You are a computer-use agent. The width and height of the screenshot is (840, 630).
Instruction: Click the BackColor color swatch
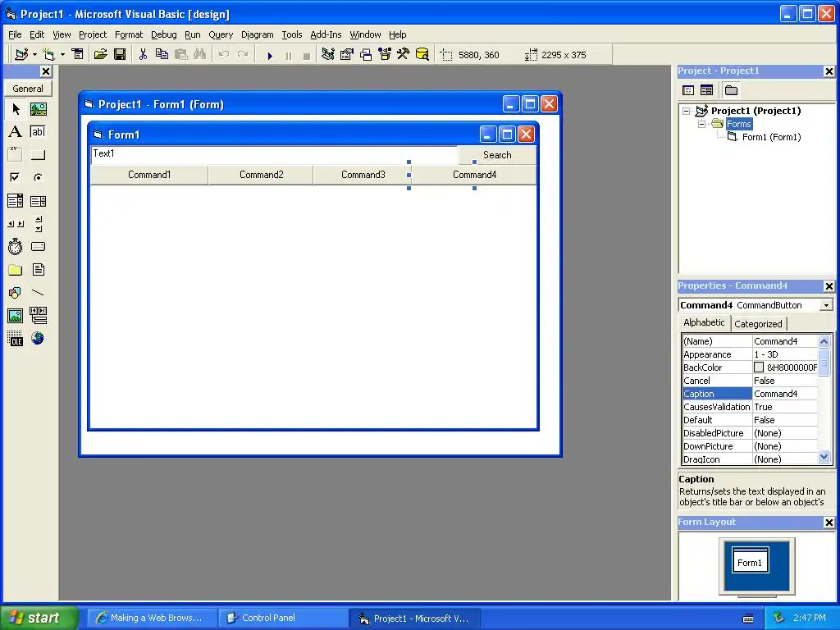pos(759,367)
